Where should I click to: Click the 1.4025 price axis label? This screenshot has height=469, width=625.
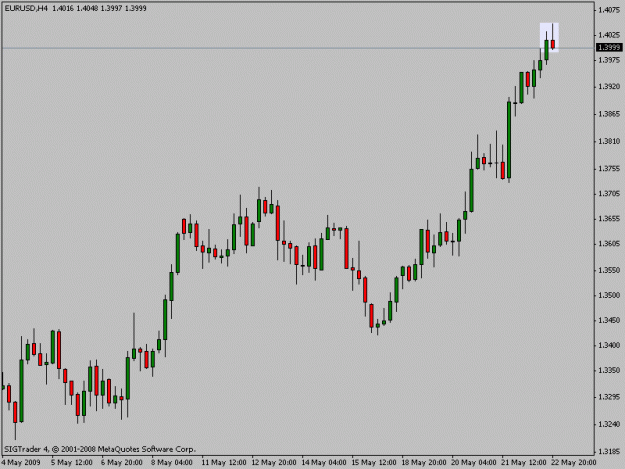(x=609, y=35)
